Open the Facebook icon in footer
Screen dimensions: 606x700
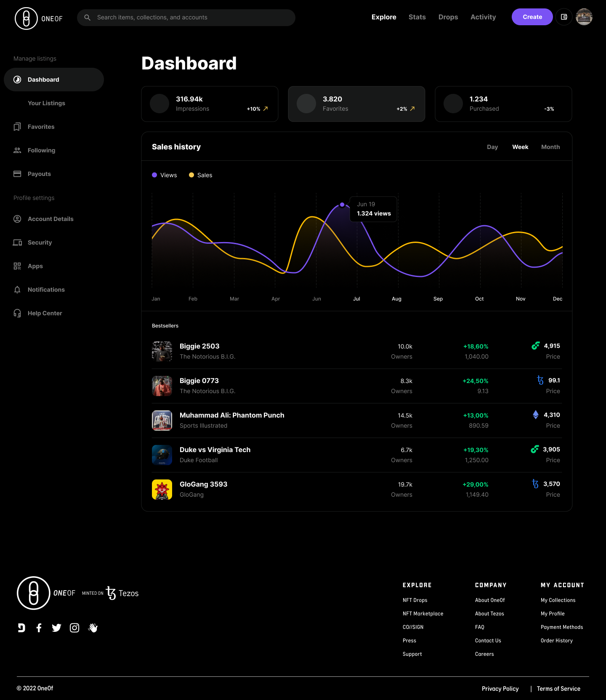click(x=39, y=628)
